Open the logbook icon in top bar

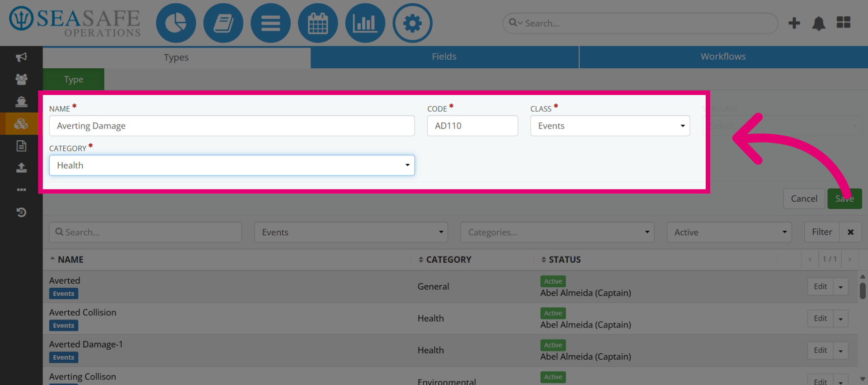point(223,23)
